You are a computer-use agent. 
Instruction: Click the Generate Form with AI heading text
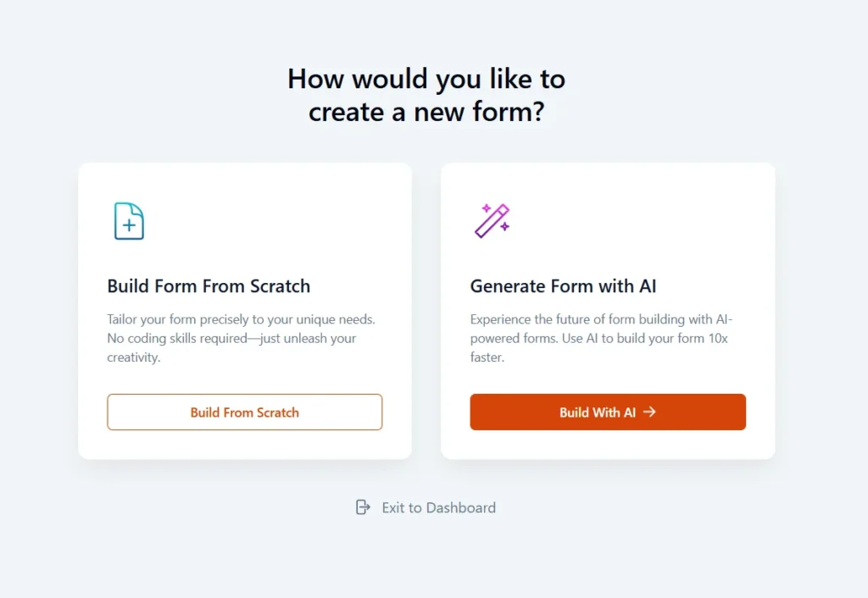(x=564, y=286)
